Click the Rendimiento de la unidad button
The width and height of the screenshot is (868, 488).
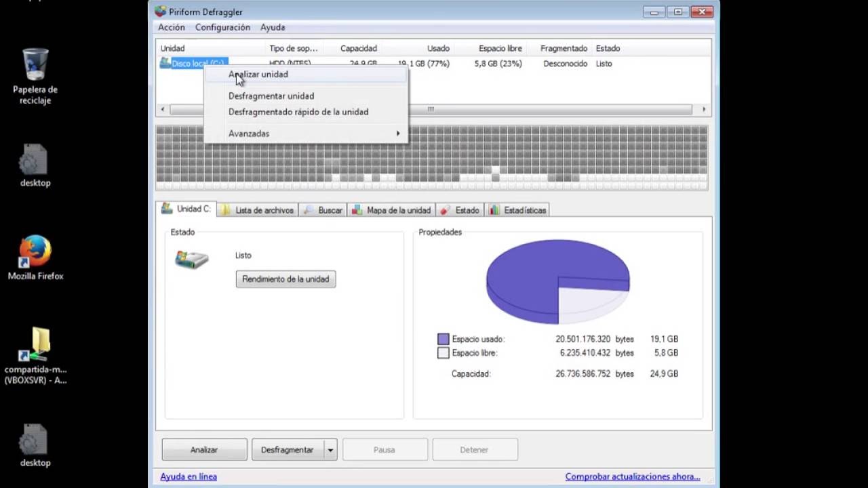click(x=285, y=279)
